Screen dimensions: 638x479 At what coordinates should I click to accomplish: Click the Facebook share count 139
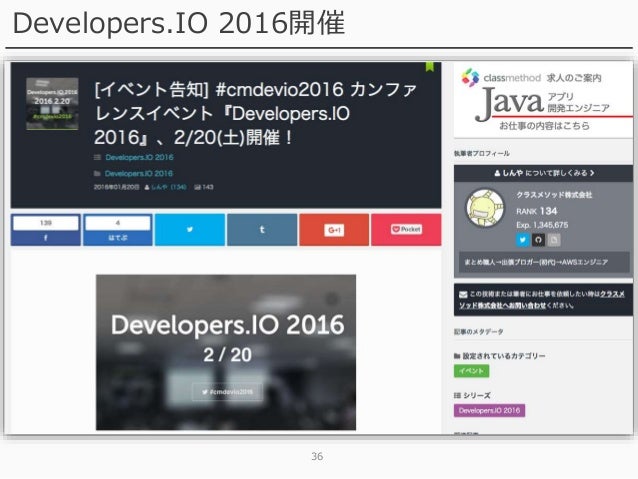pyautogui.click(x=46, y=223)
